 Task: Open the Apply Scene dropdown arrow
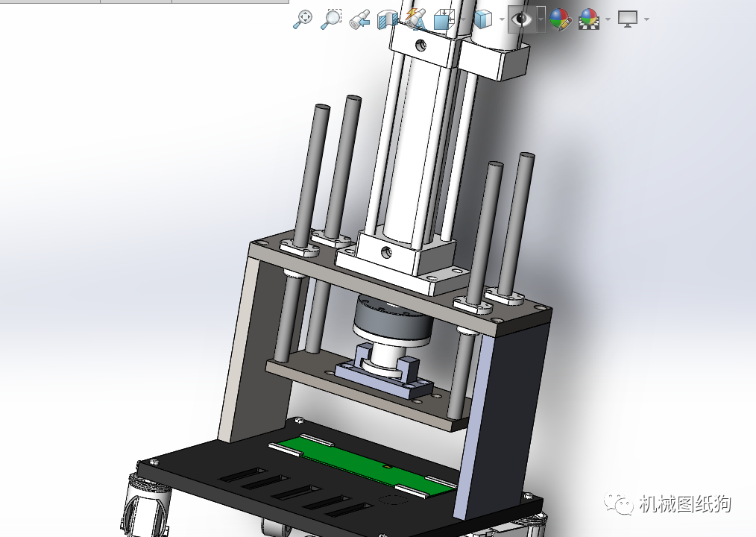tap(608, 19)
